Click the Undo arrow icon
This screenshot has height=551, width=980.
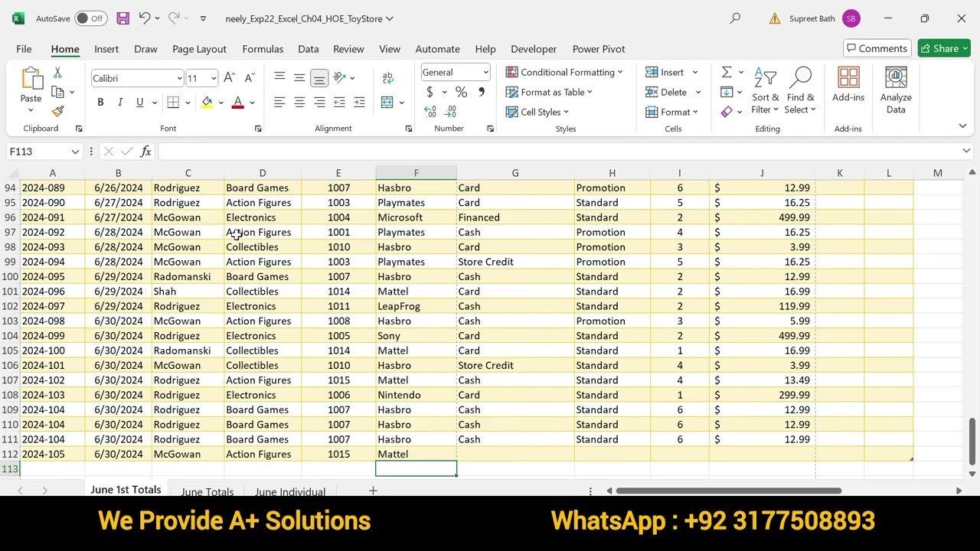tap(144, 18)
